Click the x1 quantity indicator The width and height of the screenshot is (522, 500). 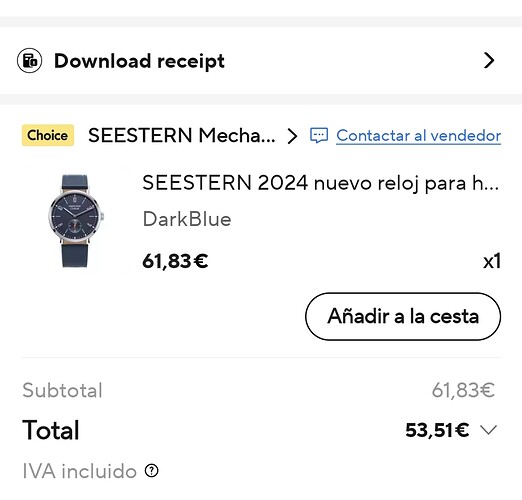492,261
